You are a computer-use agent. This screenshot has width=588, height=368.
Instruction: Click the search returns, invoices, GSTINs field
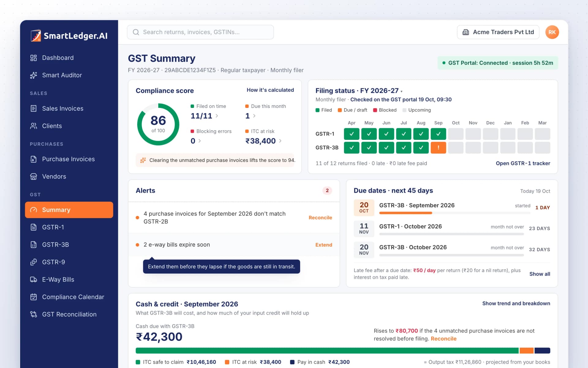[200, 32]
